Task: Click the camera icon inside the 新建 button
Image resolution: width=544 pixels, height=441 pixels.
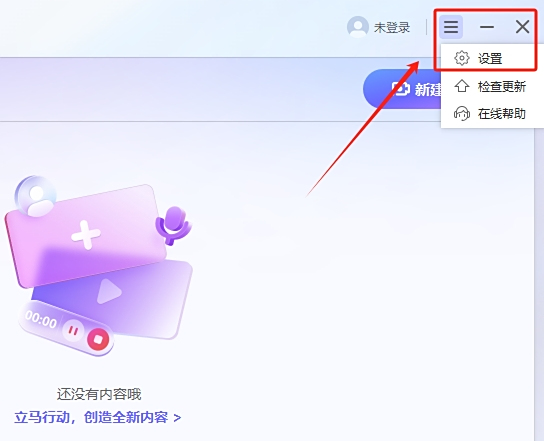Action: 401,89
